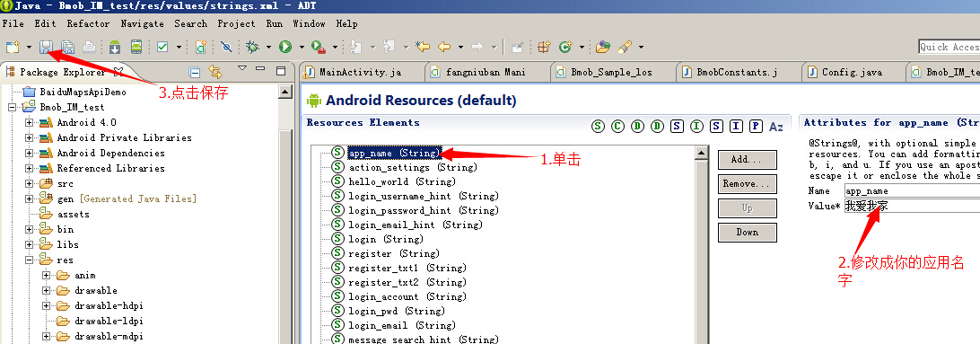Click Collapse All in Package Explorer
Viewport: 980px width, 344px height.
195,72
